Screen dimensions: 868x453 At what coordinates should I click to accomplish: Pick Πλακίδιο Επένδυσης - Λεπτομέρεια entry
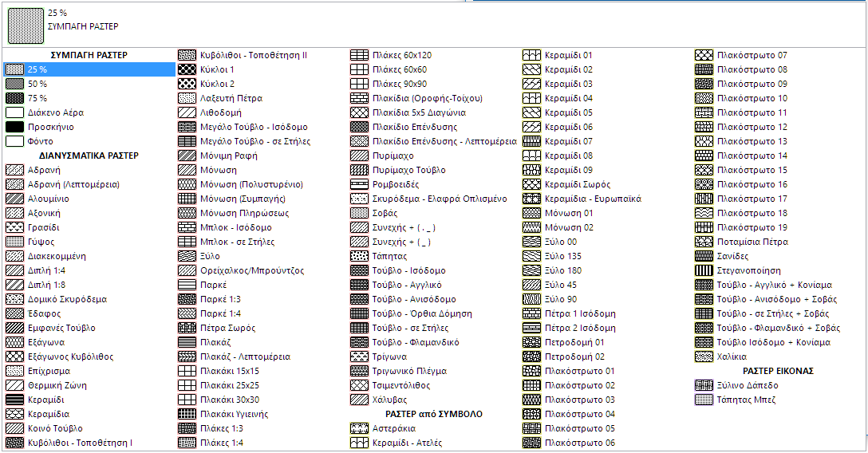(x=444, y=142)
